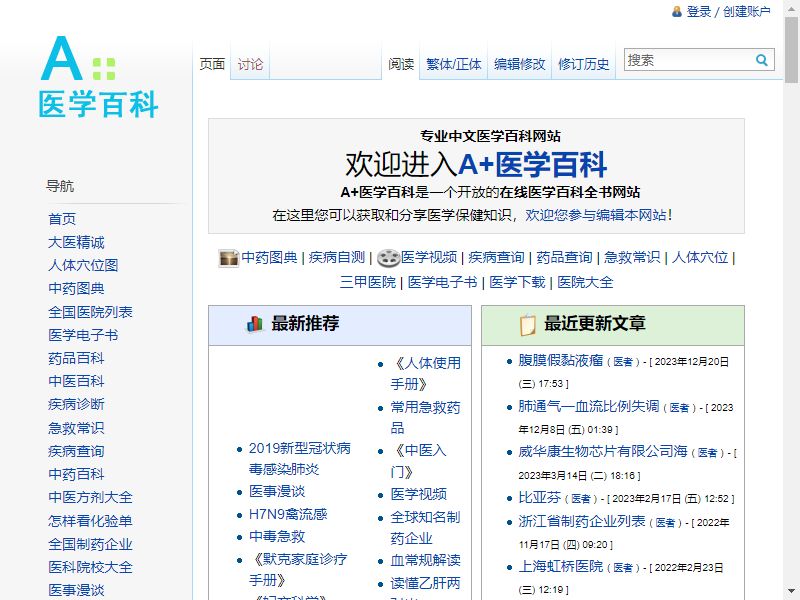Click the bar chart icon beside 最新推荐

[x=255, y=323]
